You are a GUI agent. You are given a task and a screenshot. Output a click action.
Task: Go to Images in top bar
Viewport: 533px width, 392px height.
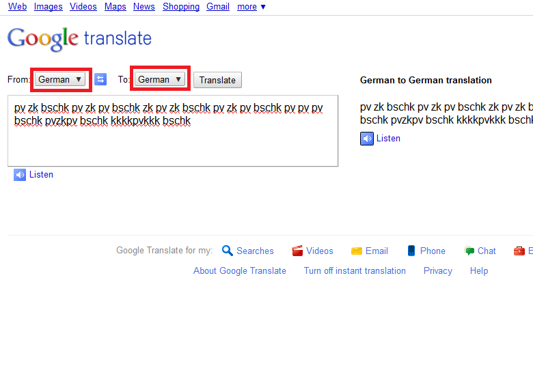49,6
